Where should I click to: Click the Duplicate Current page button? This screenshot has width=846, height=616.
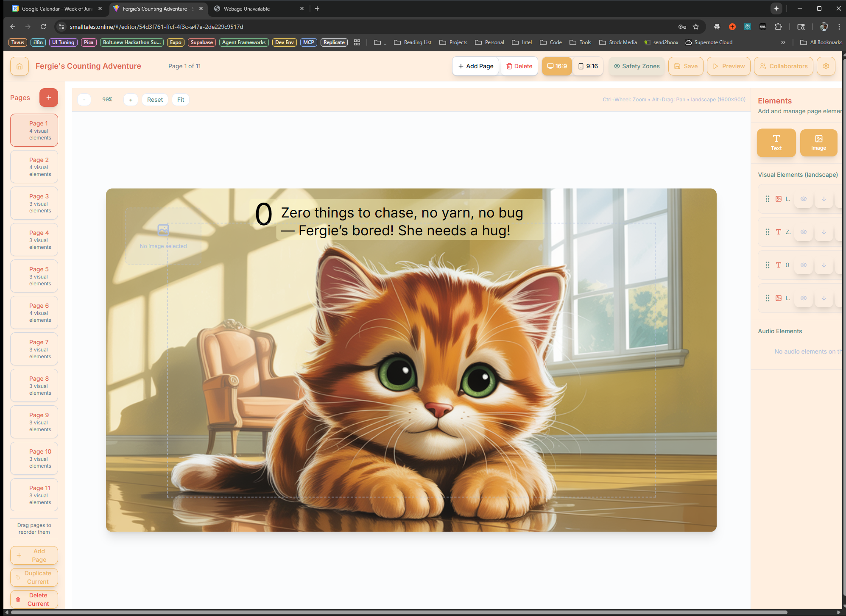tap(34, 577)
